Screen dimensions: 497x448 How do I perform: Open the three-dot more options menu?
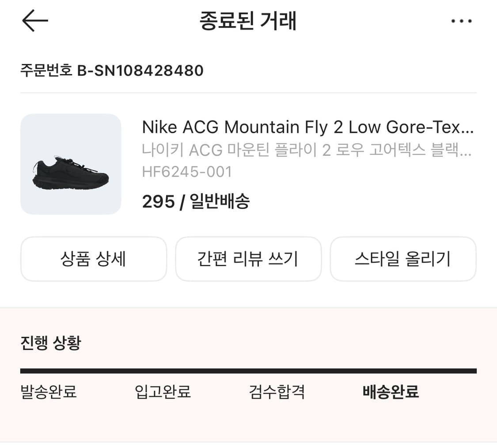coord(462,21)
